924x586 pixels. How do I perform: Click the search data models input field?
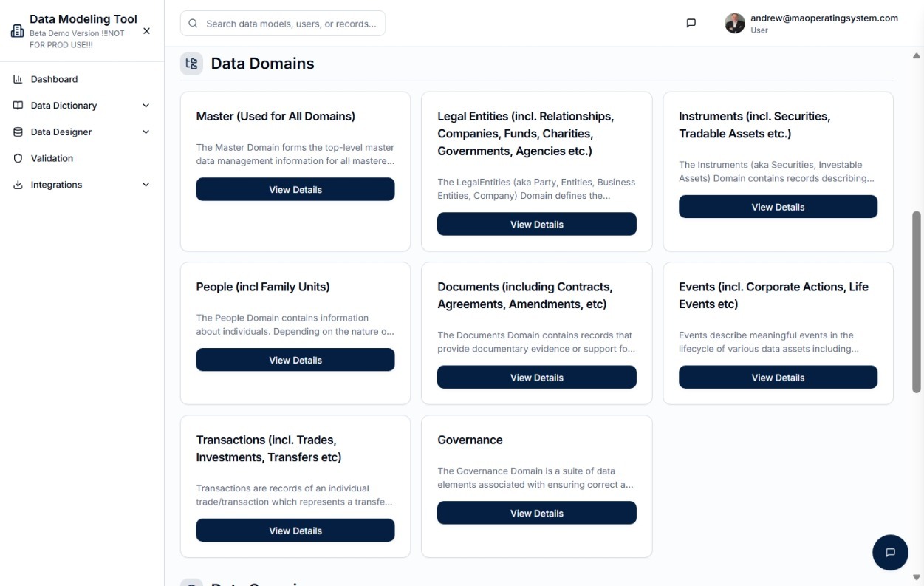(283, 23)
